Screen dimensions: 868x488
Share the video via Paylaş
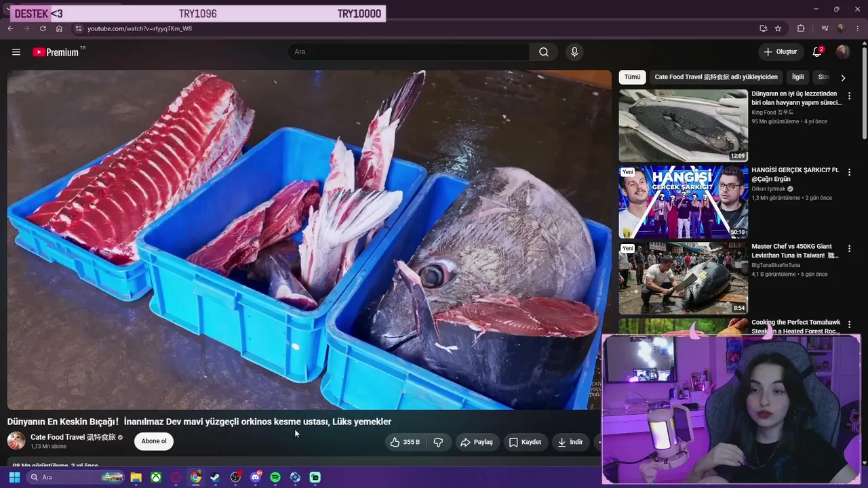(x=477, y=442)
